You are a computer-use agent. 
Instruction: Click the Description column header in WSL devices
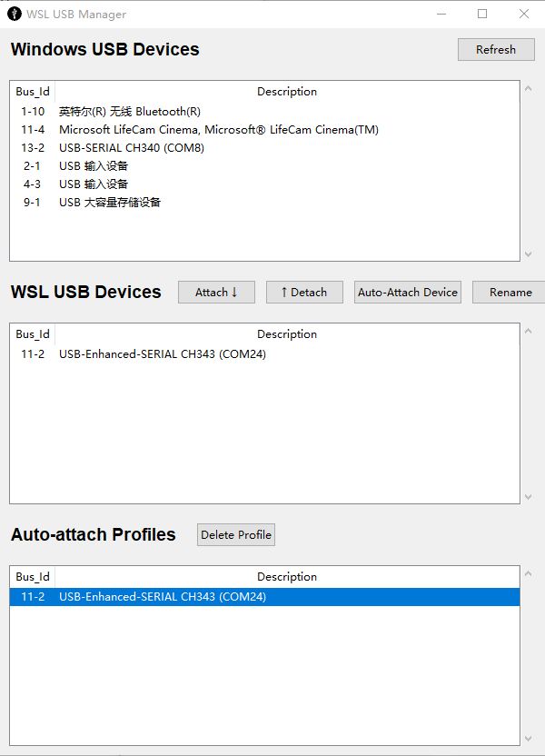click(x=287, y=333)
